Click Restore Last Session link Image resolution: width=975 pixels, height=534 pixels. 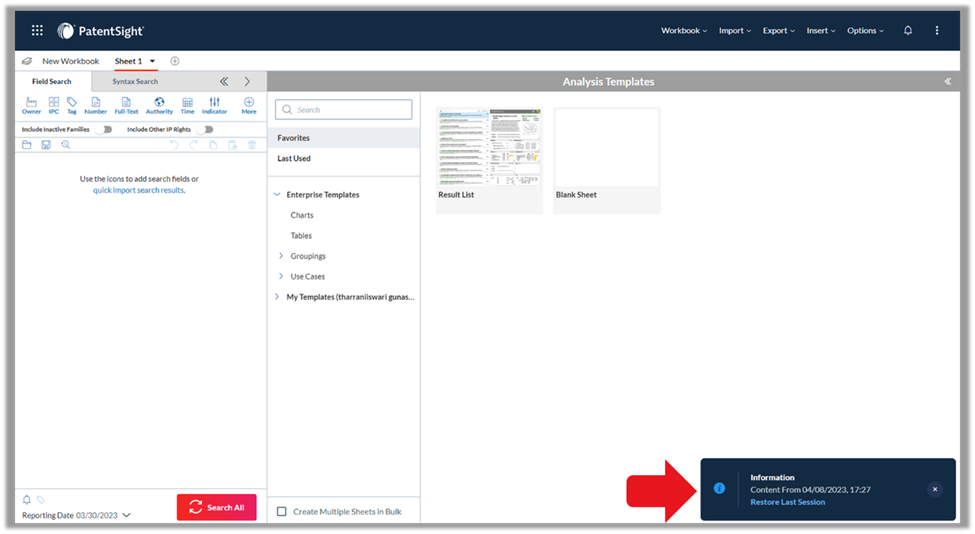pyautogui.click(x=787, y=502)
